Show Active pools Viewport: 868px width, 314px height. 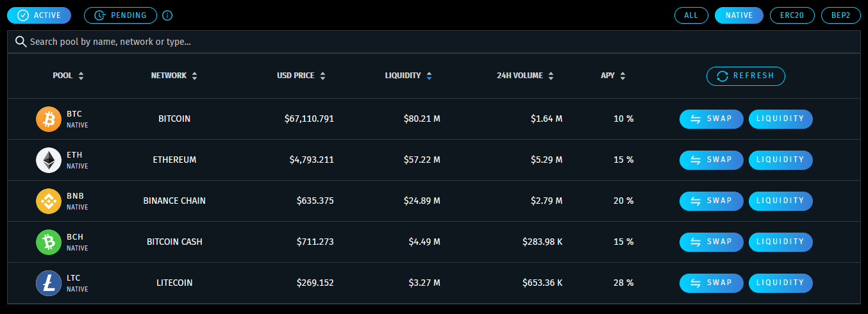pyautogui.click(x=39, y=15)
